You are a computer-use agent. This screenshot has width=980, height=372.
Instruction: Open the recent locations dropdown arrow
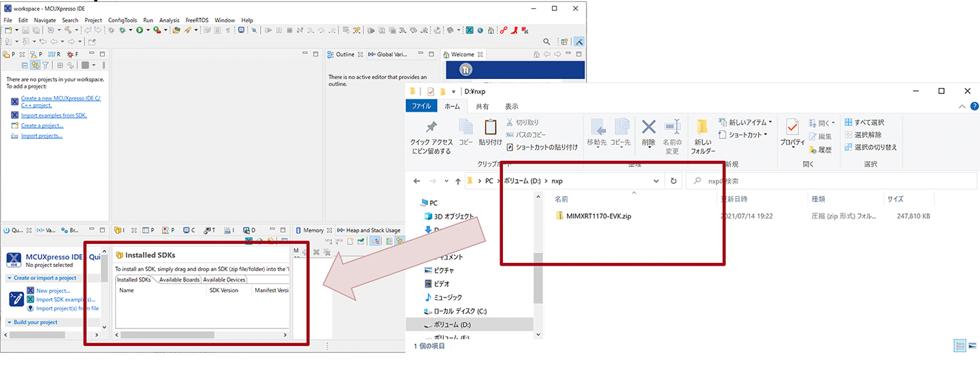[x=445, y=181]
